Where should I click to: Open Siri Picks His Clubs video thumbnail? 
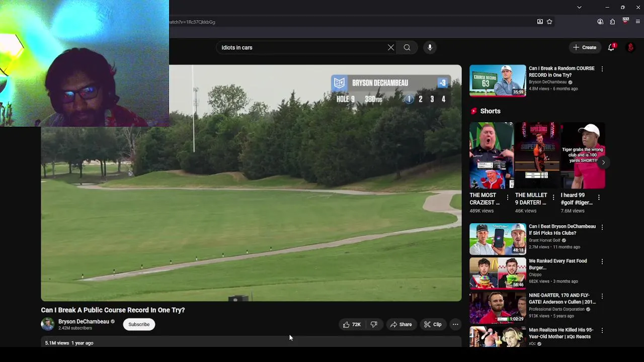tap(498, 239)
